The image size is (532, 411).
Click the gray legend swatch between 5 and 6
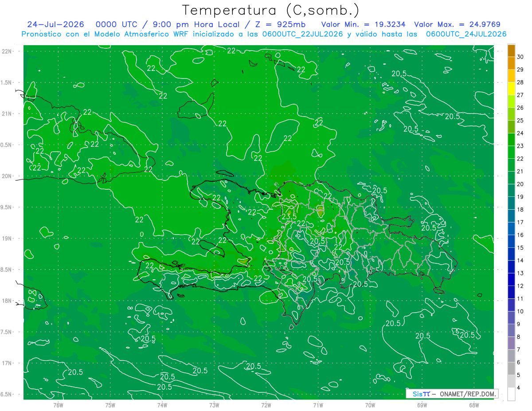(x=511, y=368)
